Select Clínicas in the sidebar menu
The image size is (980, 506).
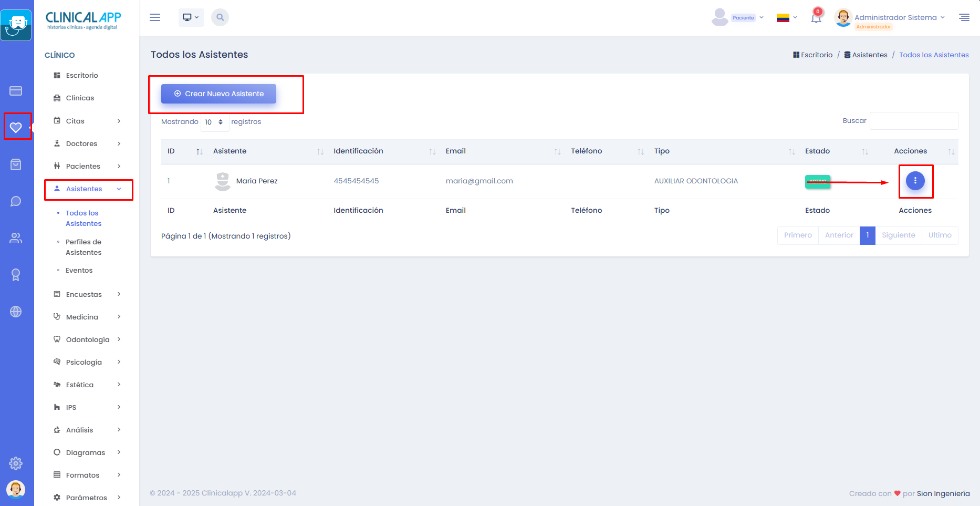[80, 98]
